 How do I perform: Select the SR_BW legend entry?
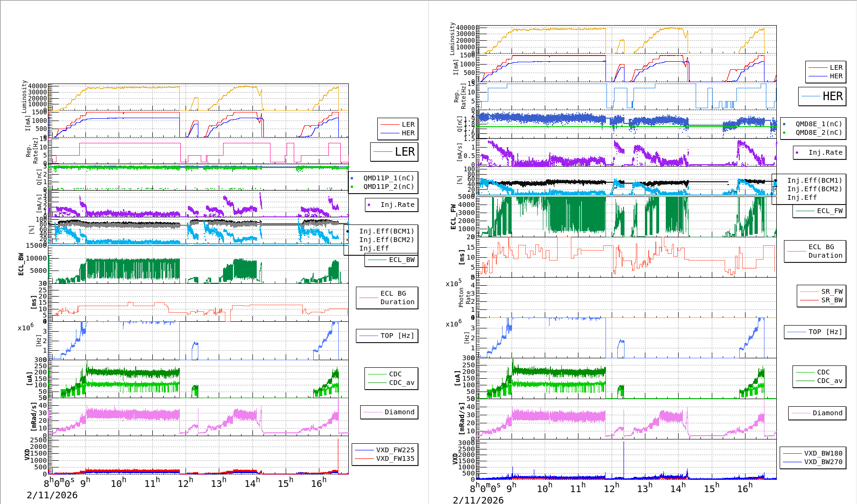[831, 300]
